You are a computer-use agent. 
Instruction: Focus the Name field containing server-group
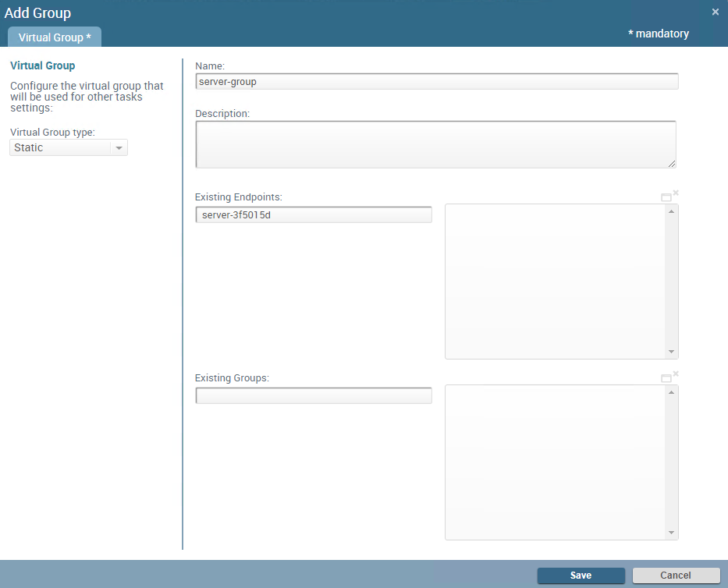click(436, 82)
